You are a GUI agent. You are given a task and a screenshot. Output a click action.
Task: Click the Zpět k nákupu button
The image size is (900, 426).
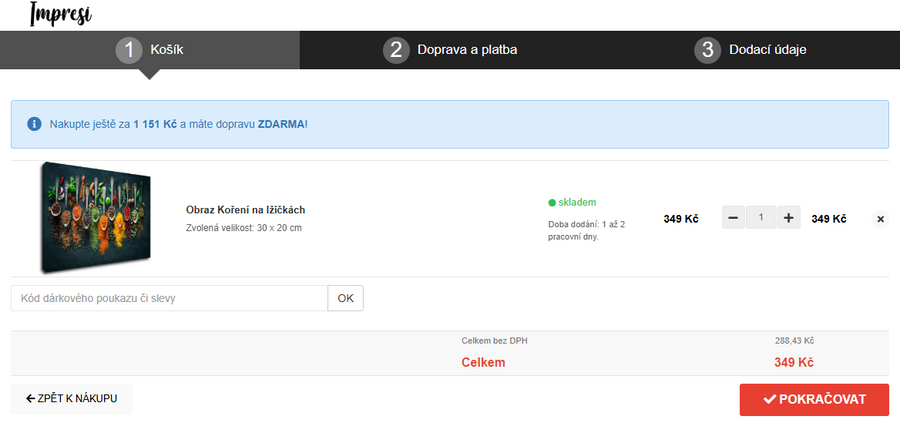tap(71, 399)
